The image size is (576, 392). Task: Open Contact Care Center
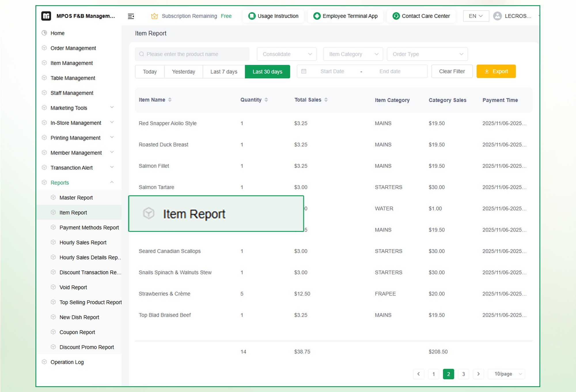(421, 16)
